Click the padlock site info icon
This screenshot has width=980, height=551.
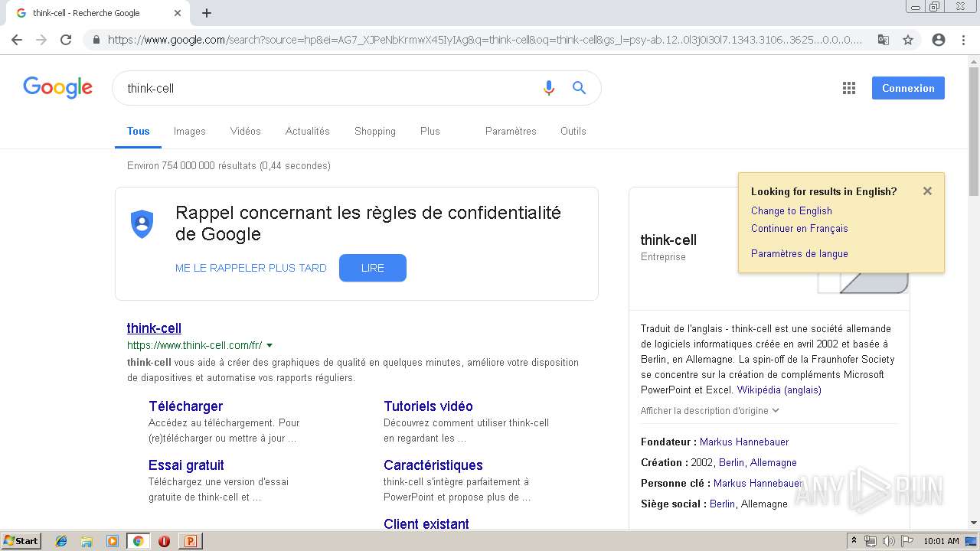[96, 40]
